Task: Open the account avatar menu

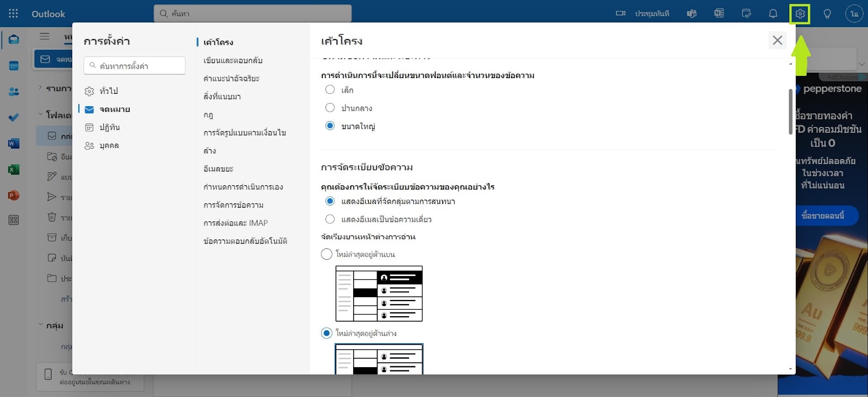Action: pyautogui.click(x=854, y=14)
